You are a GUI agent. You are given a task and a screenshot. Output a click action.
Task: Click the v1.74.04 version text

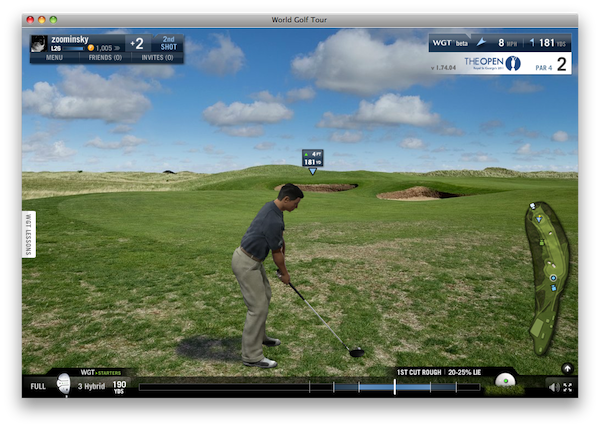[x=443, y=68]
